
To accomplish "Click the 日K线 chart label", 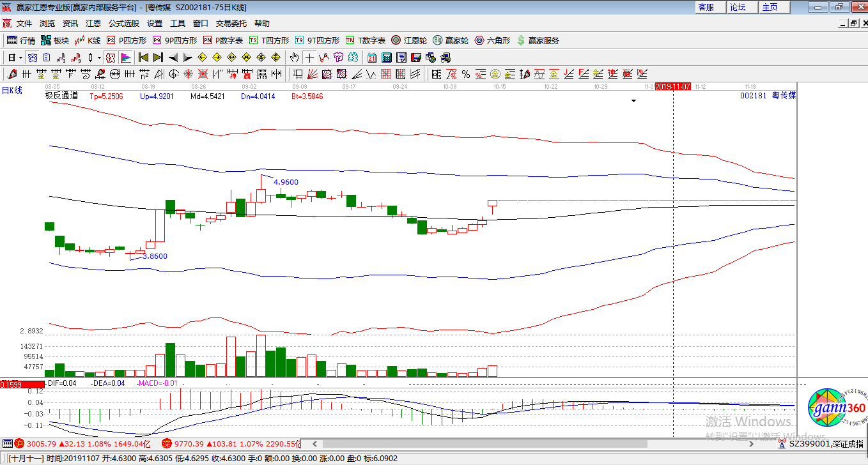I will click(12, 91).
